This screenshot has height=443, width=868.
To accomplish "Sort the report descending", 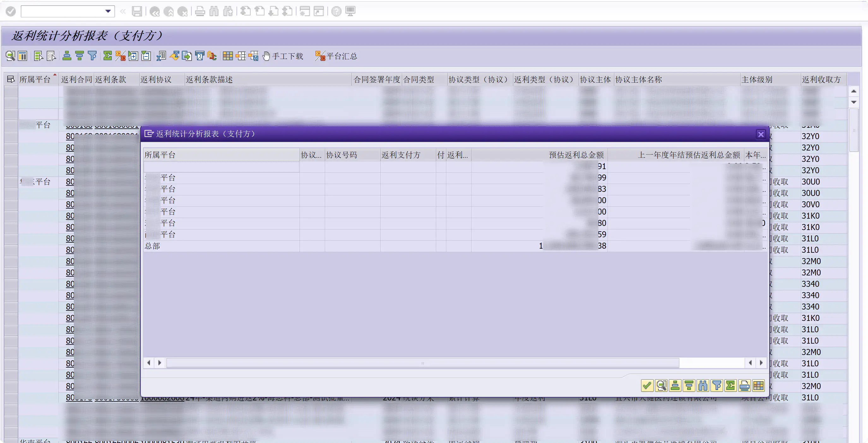I will (x=80, y=56).
